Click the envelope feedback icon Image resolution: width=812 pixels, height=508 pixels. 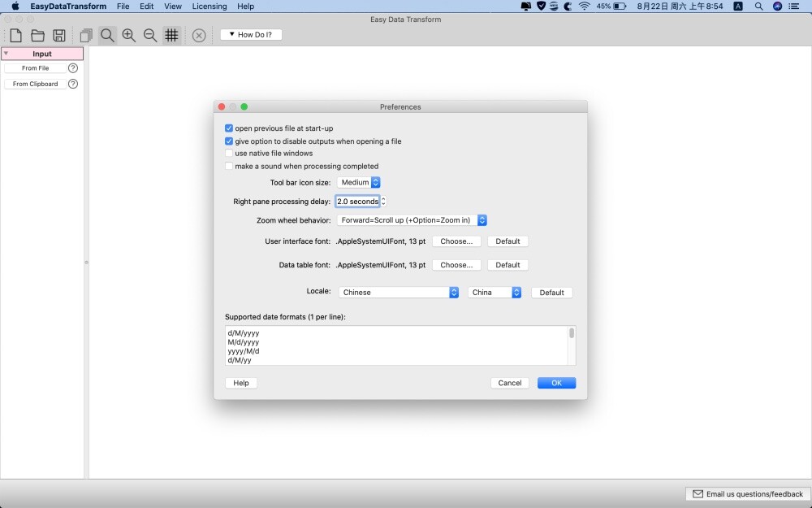(x=698, y=494)
